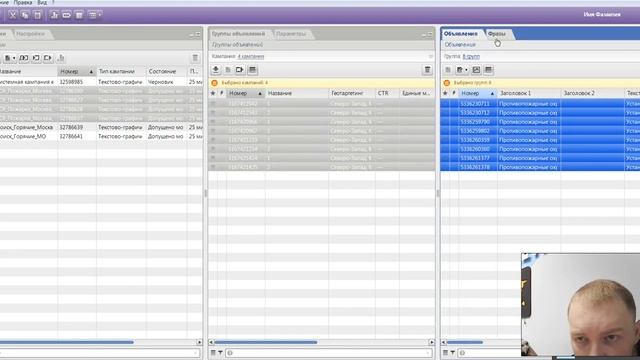The width and height of the screenshot is (640, 360).
Task: Select the campaign row numbered 32786641
Action: click(101, 136)
